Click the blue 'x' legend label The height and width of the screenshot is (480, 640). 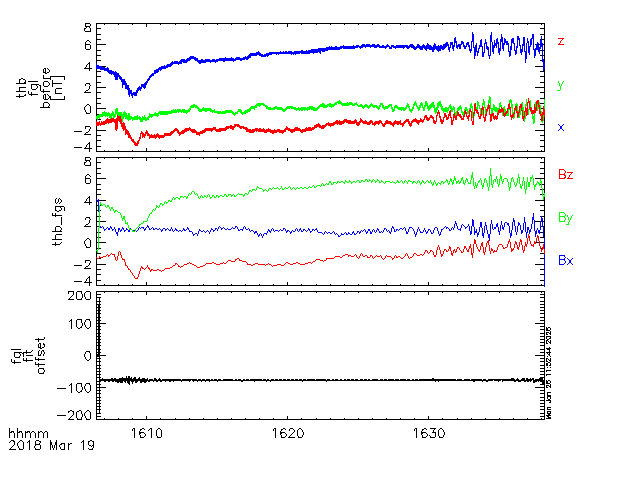tap(561, 127)
